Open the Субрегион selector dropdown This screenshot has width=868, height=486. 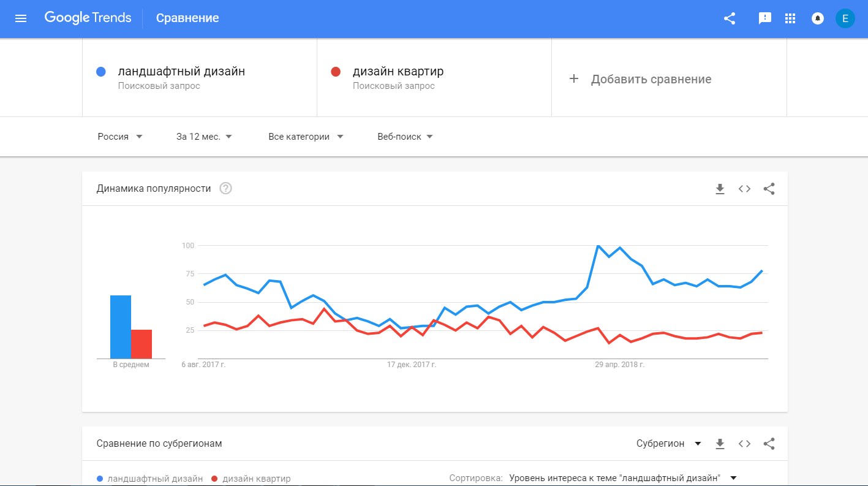tap(669, 444)
